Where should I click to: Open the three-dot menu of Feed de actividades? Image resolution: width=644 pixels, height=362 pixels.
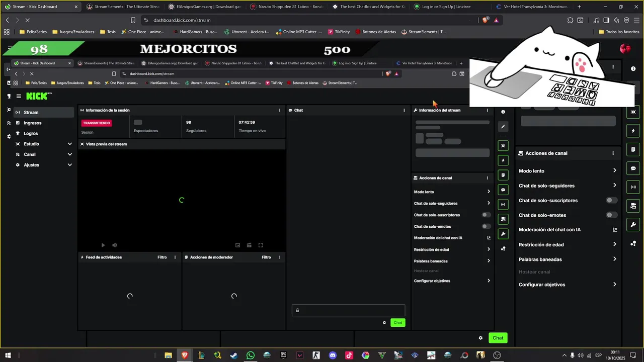[x=175, y=257]
